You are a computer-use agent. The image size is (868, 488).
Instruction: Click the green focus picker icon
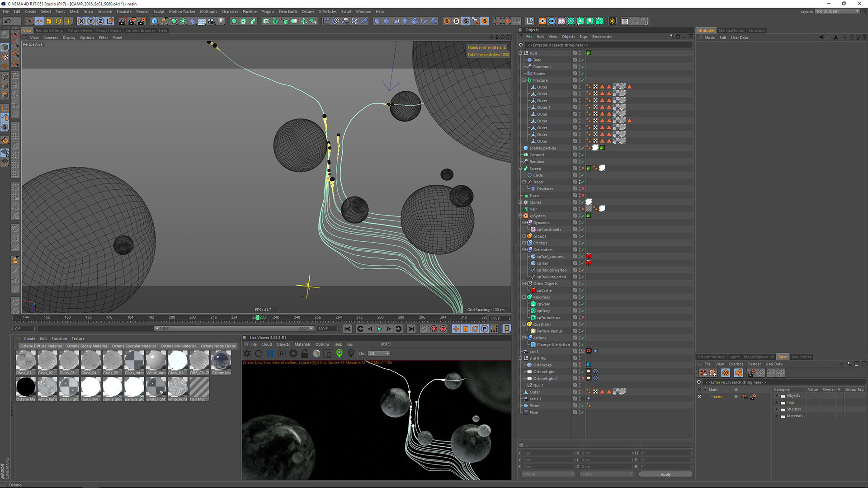tap(339, 353)
